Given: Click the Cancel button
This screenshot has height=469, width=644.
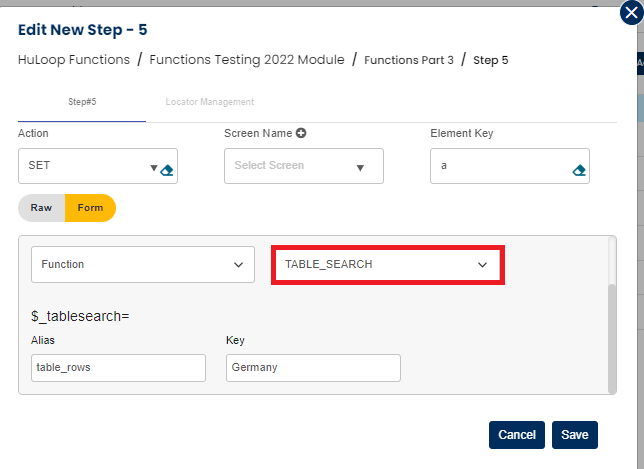Looking at the screenshot, I should 517,435.
